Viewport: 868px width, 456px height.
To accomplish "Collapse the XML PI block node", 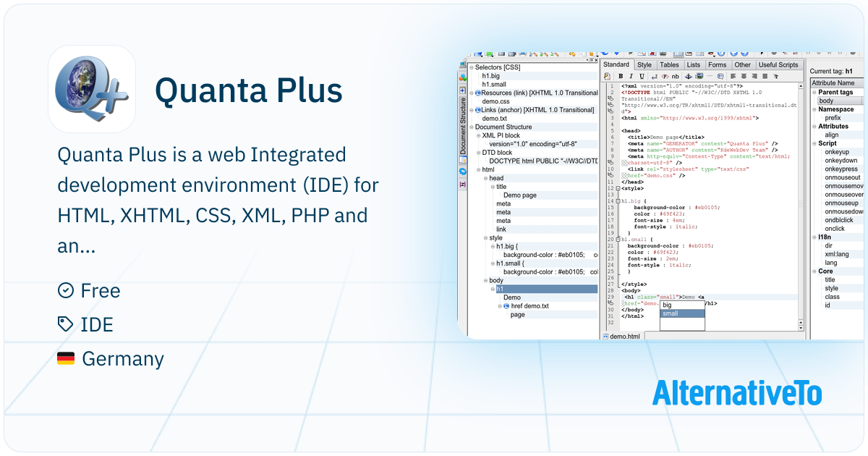I will point(479,135).
